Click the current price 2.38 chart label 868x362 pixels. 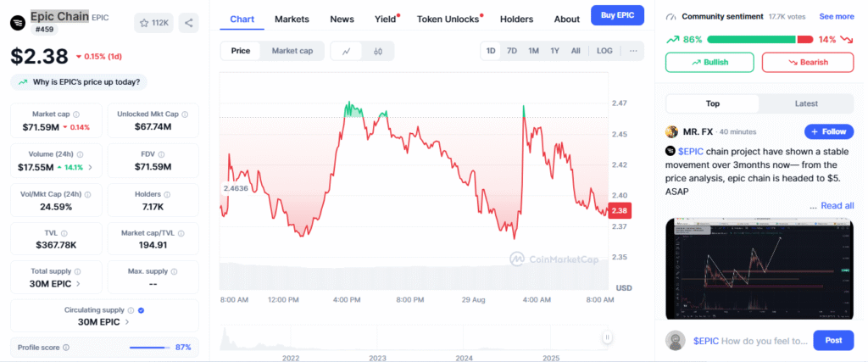620,210
